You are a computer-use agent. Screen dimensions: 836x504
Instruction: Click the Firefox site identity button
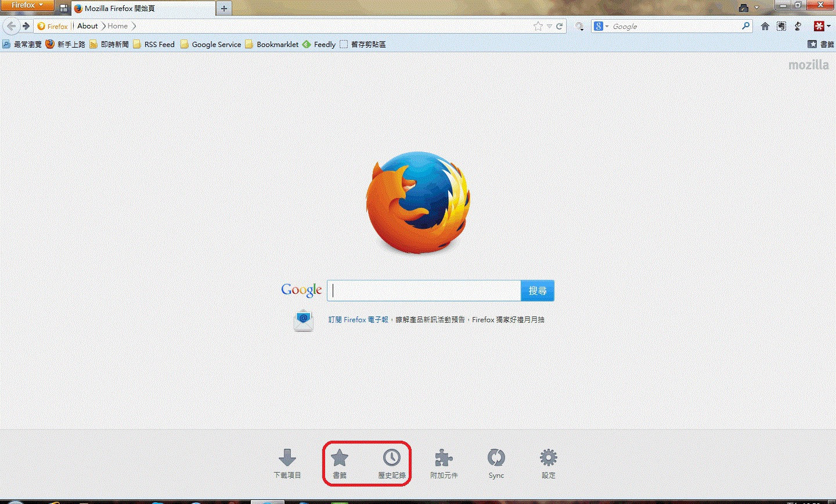click(x=53, y=26)
